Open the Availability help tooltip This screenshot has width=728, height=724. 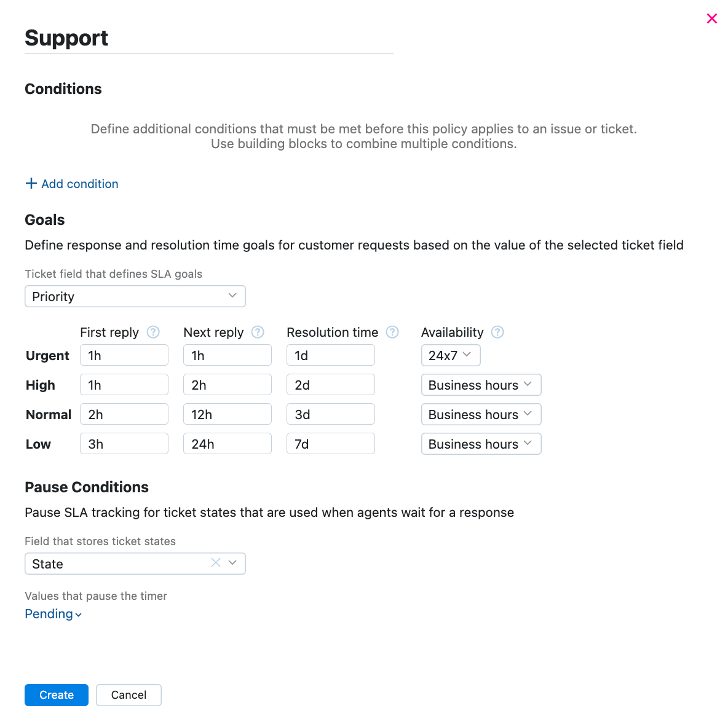click(498, 332)
